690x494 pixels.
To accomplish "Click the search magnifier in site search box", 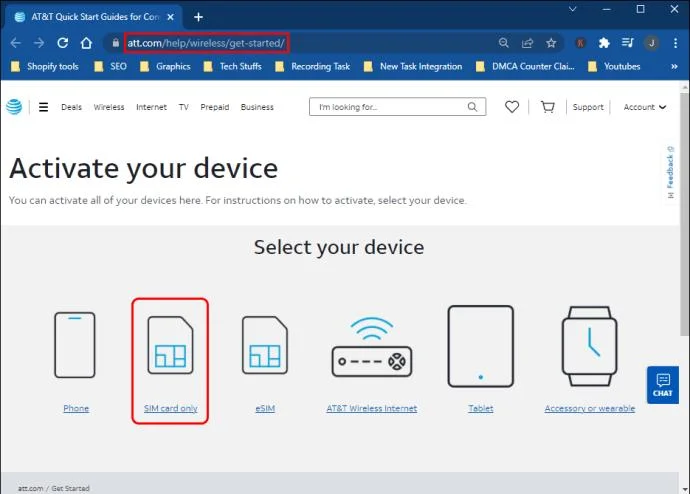I will 472,107.
